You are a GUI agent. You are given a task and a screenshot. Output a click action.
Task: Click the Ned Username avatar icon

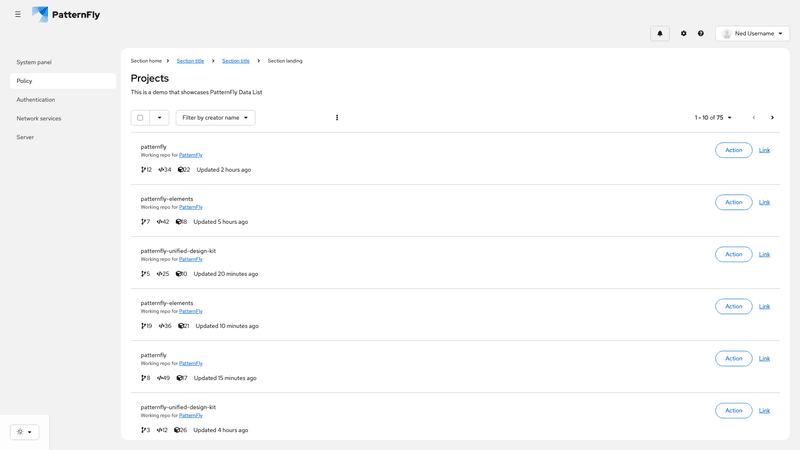click(x=727, y=34)
